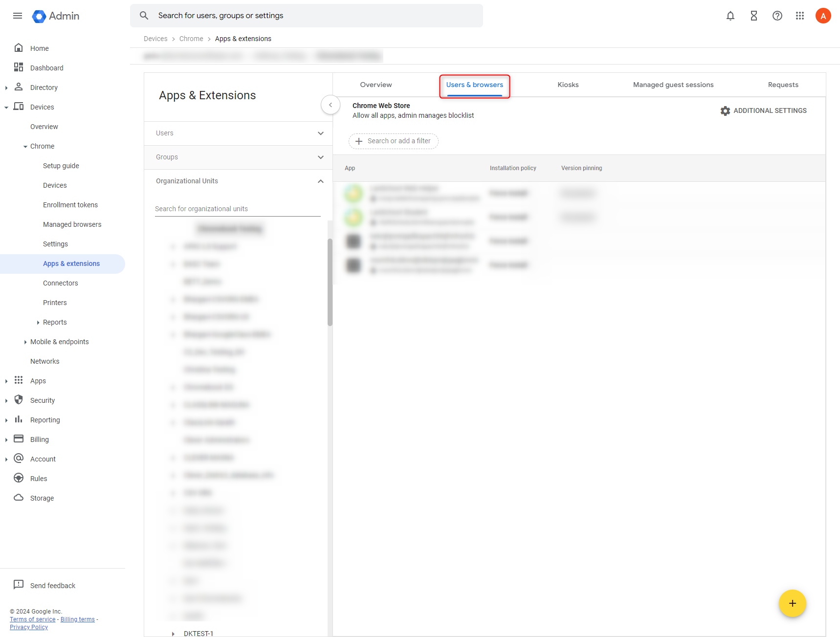Click Search or add a filter
Image resolution: width=840 pixels, height=637 pixels.
394,141
